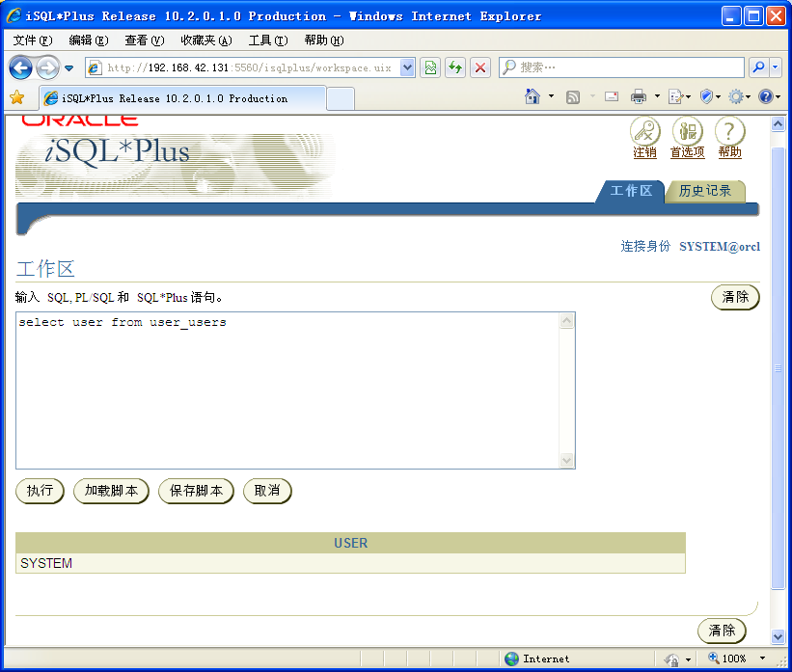Click the red Stop loading icon
The image size is (792, 672).
(x=480, y=67)
